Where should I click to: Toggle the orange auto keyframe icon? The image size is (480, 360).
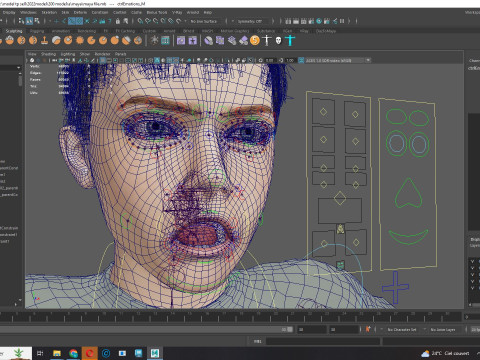click(368, 329)
